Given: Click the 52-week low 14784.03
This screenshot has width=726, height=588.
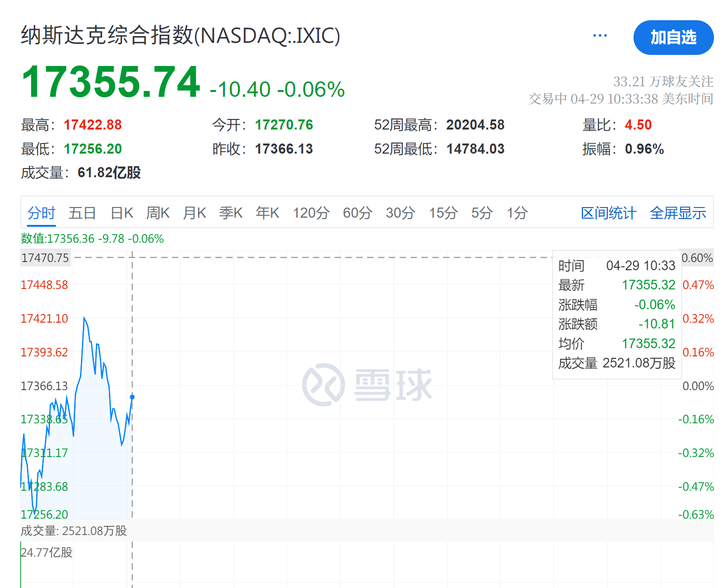Looking at the screenshot, I should coord(475,149).
